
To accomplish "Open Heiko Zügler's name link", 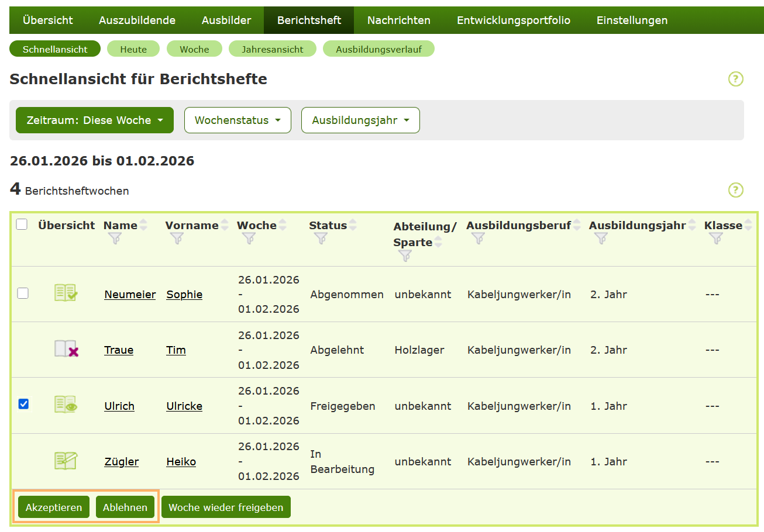I will pos(121,461).
